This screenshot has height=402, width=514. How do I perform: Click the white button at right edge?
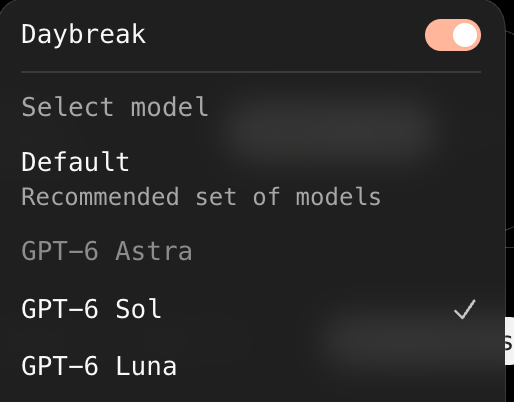[509, 341]
